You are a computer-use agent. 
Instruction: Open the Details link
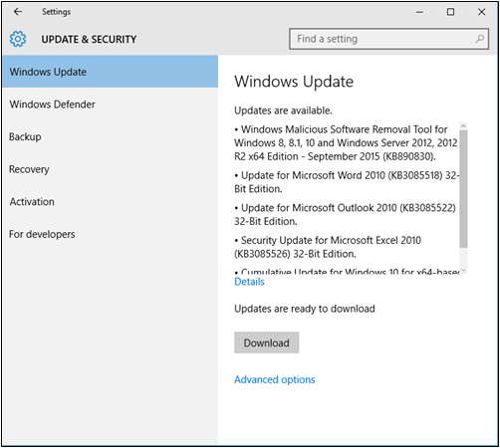tap(249, 282)
